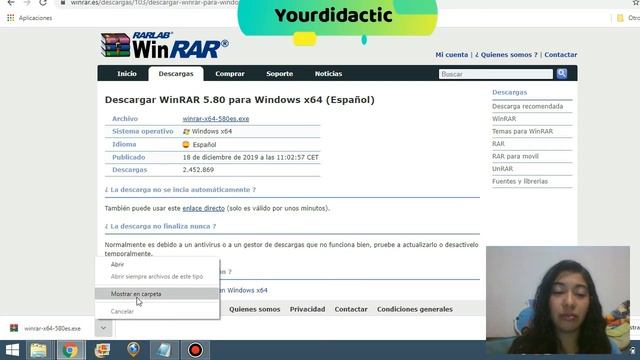Choose Cancelar in the download menu

(x=122, y=311)
